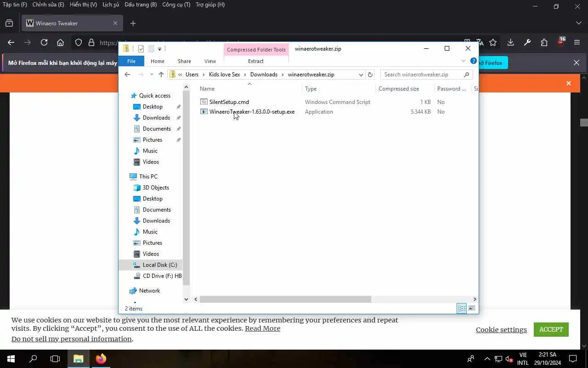Click the Downloads breadcrumb in address bar
The width and height of the screenshot is (588, 368).
tap(264, 75)
